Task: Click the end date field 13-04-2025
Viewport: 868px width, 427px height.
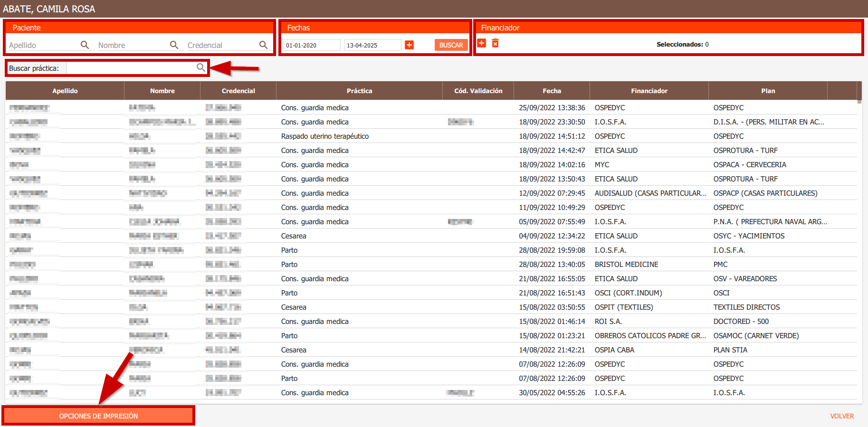Action: point(372,45)
